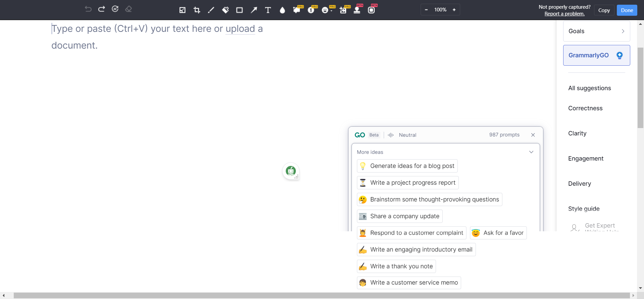
Task: Select the highlighter marker tool
Action: click(225, 10)
